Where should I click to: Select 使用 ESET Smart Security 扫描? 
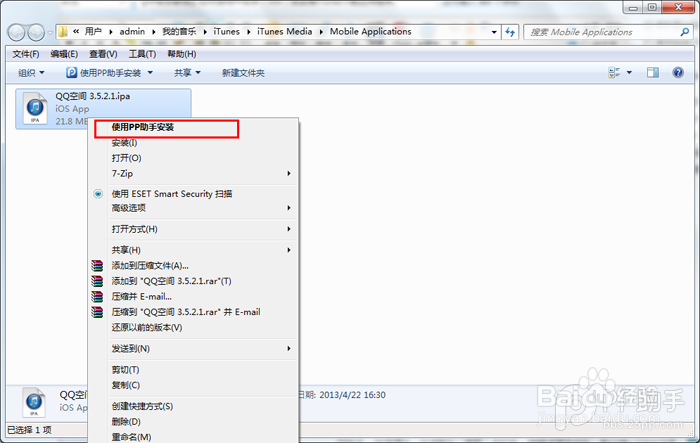pos(172,194)
